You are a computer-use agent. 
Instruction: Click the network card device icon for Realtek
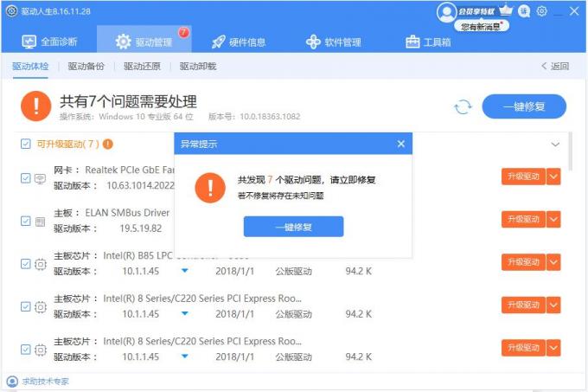pos(41,178)
